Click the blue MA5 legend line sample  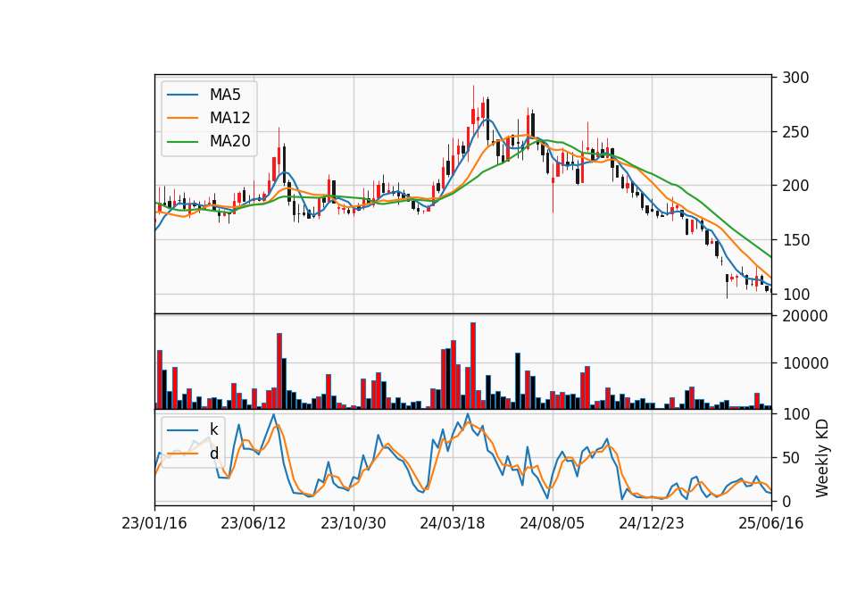[x=182, y=95]
